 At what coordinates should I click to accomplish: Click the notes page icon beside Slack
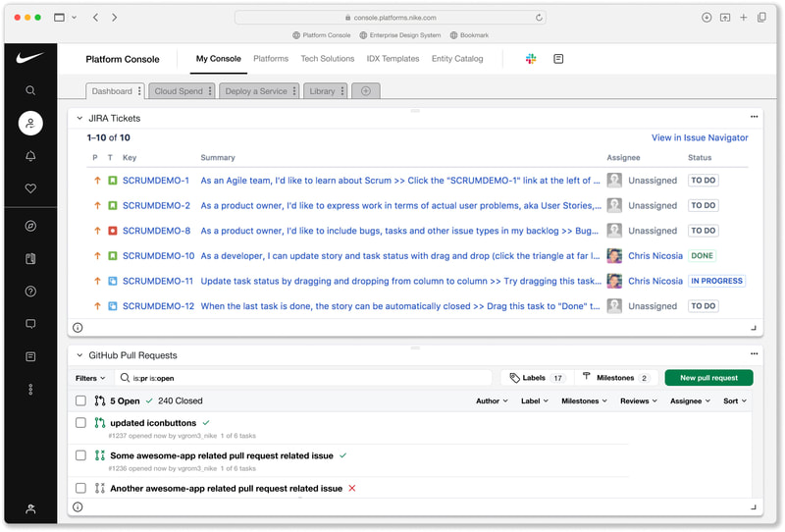(x=558, y=59)
